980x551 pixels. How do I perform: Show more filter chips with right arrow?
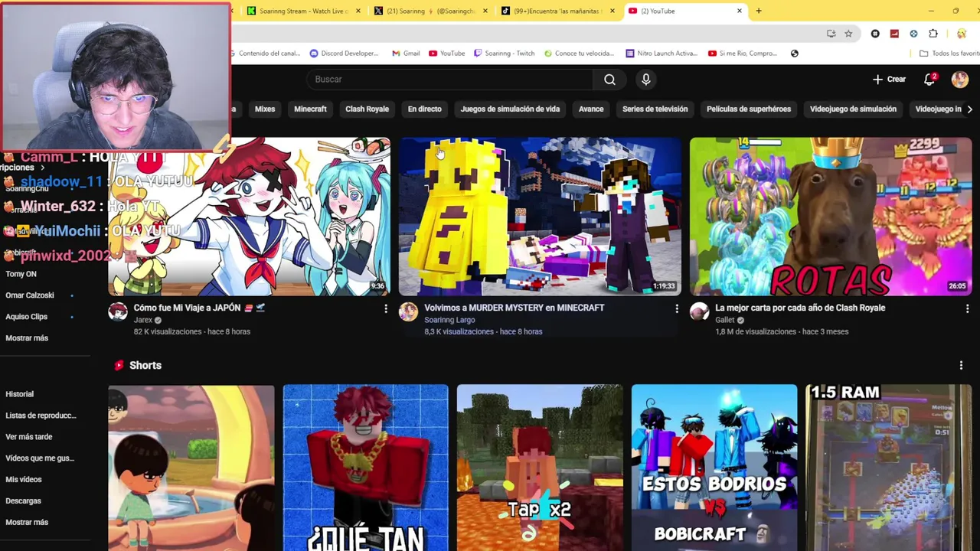point(970,109)
